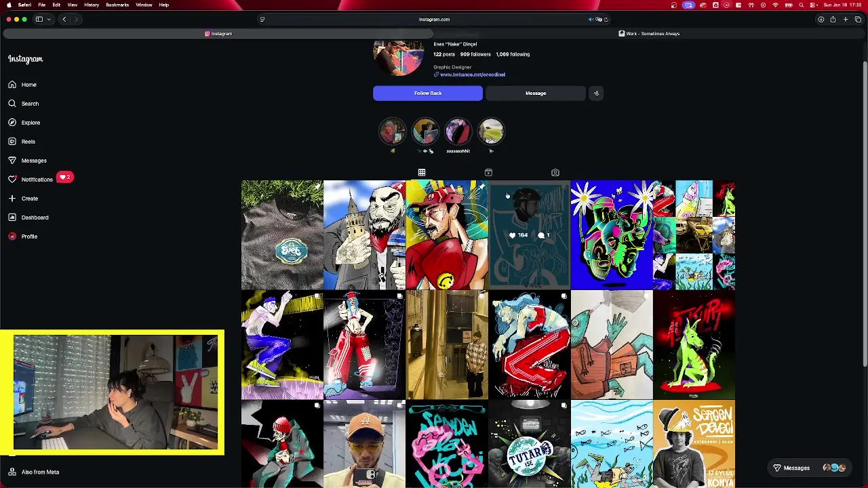Viewport: 868px width, 488px height.
Task: Open floating Messages panel at bottom right
Action: (810, 468)
